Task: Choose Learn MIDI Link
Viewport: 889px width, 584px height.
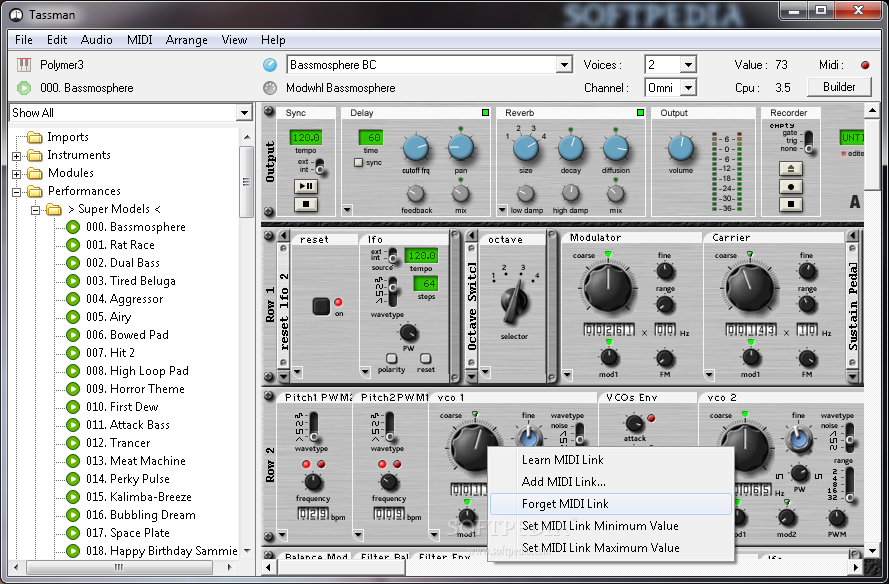Action: (x=611, y=460)
